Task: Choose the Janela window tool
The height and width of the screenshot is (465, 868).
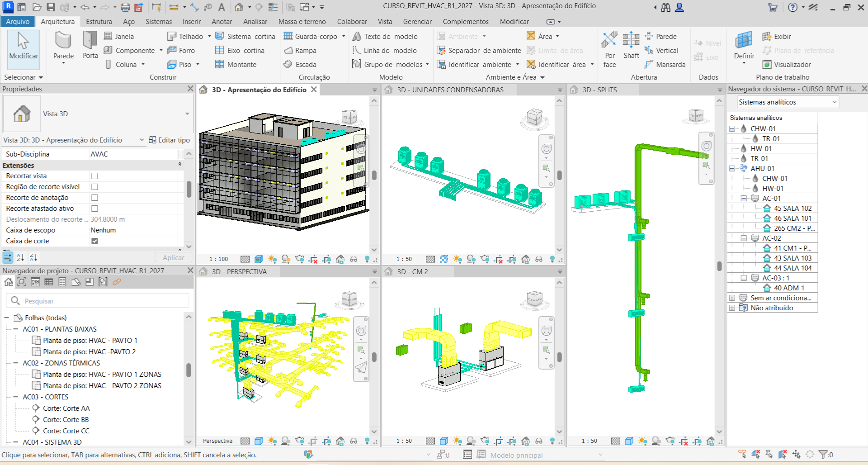Action: [x=119, y=36]
